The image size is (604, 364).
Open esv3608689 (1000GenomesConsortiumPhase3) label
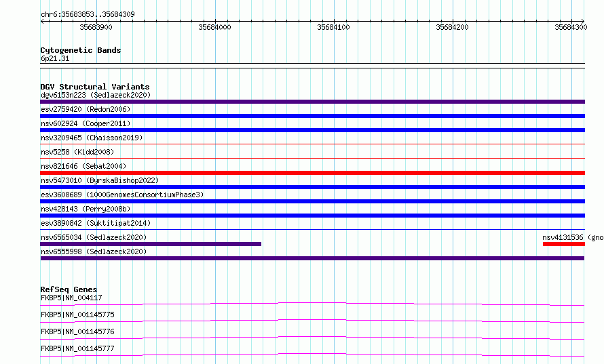pos(122,195)
